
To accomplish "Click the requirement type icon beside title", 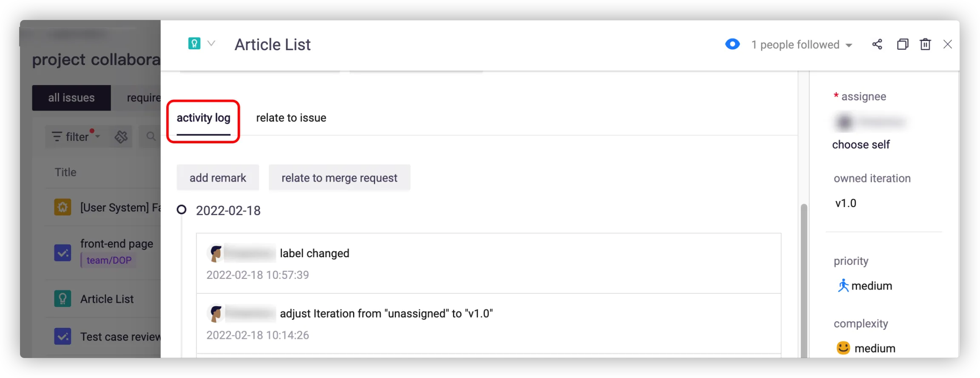I will coord(194,43).
